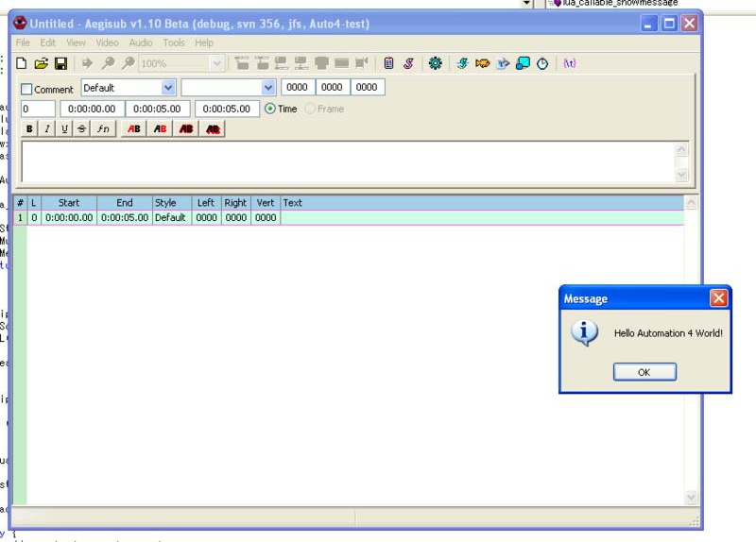Click the fn font name button
The image size is (756, 542).
103,129
